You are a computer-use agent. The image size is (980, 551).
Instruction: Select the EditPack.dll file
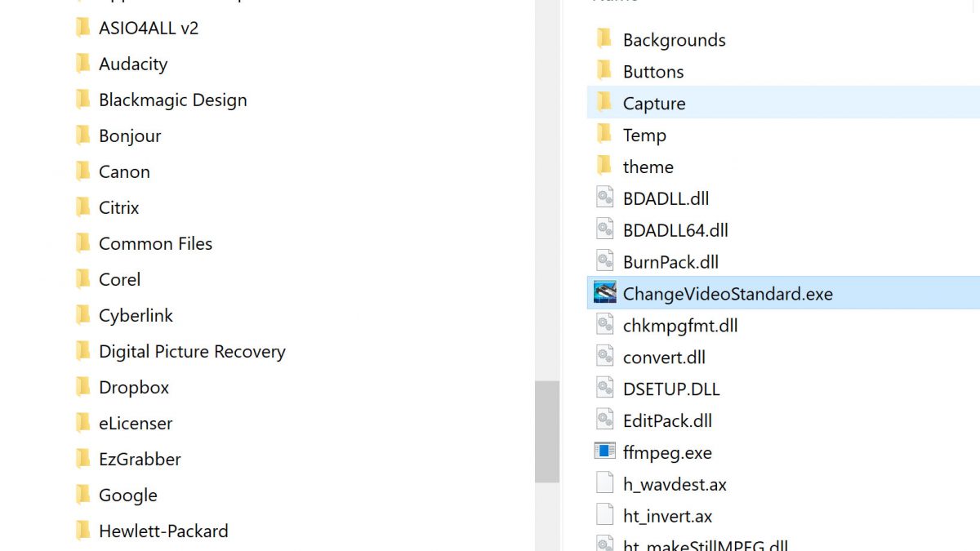click(667, 420)
